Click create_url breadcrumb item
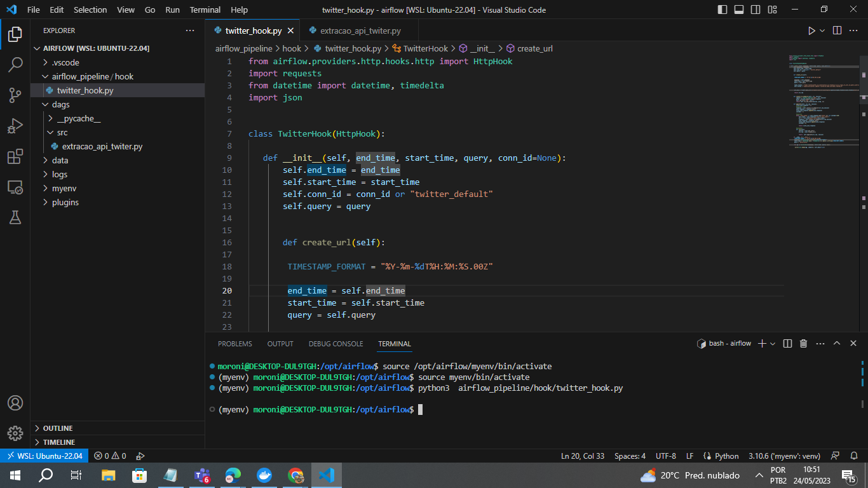The image size is (868, 488). pos(529,48)
